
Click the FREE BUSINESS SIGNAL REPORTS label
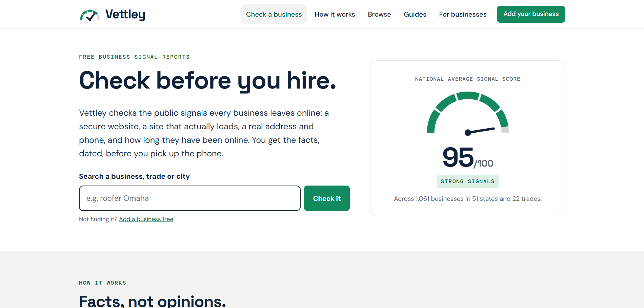(134, 57)
